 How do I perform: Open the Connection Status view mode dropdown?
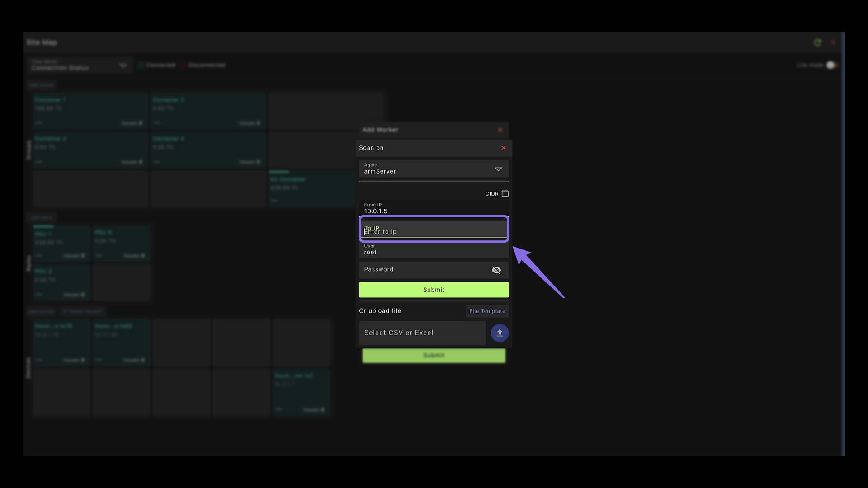coord(79,65)
